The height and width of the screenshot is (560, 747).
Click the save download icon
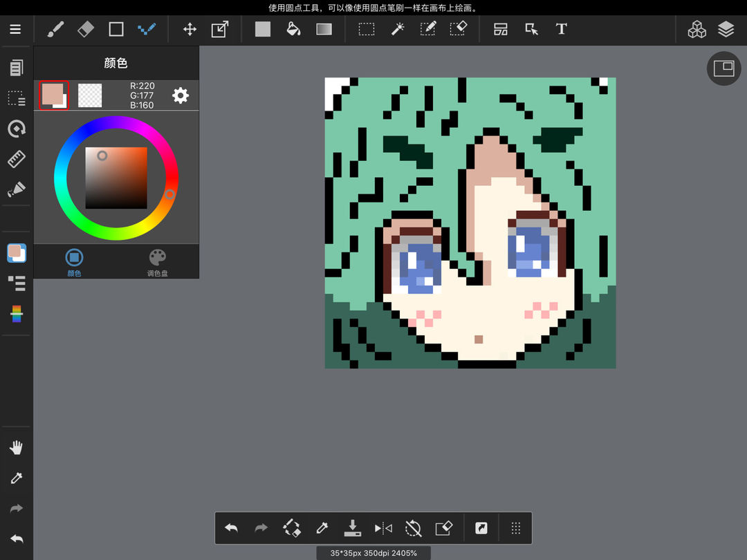pos(353,528)
